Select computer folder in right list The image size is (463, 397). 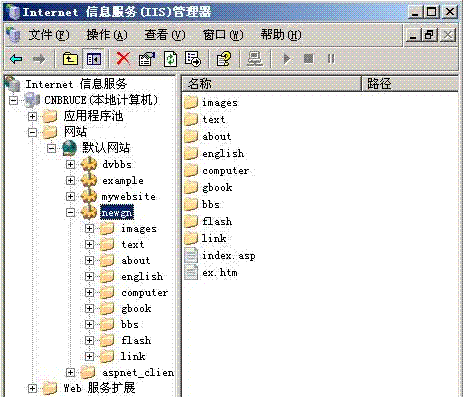226,171
